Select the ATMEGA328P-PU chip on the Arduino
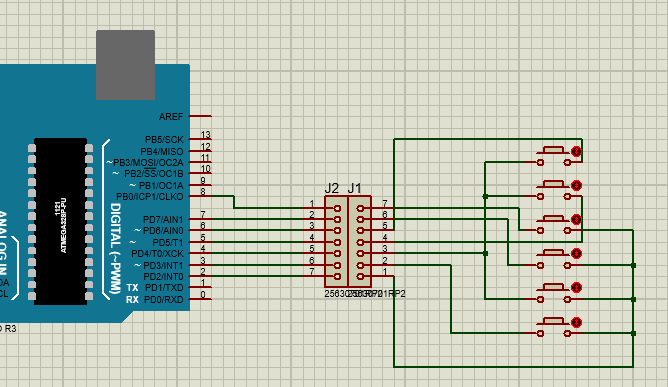Screen dimensions: 668x387 coord(60,221)
